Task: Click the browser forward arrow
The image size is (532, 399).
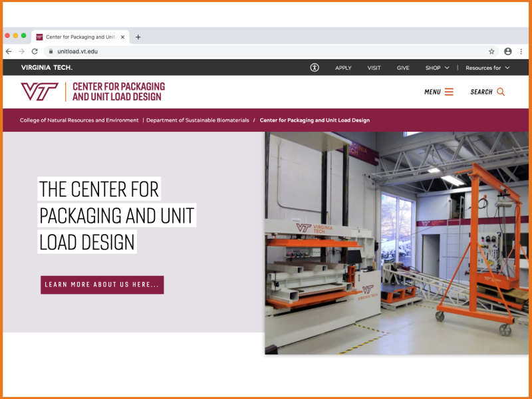Action: click(21, 51)
